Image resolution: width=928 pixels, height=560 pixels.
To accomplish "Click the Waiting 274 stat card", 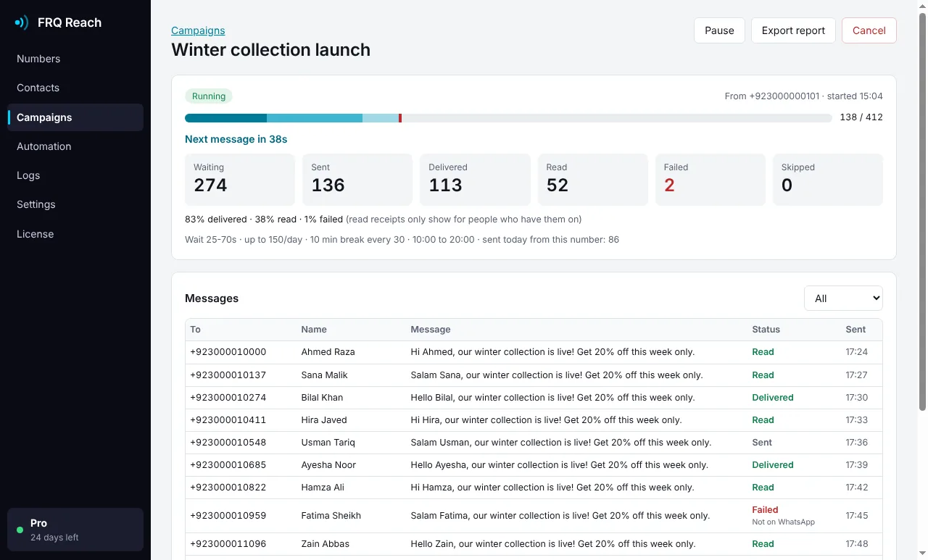I will pyautogui.click(x=240, y=179).
